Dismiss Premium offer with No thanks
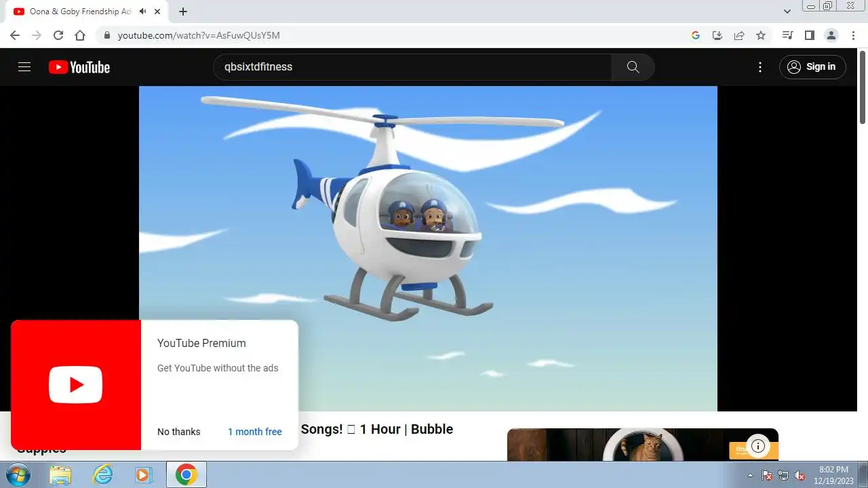 179,432
